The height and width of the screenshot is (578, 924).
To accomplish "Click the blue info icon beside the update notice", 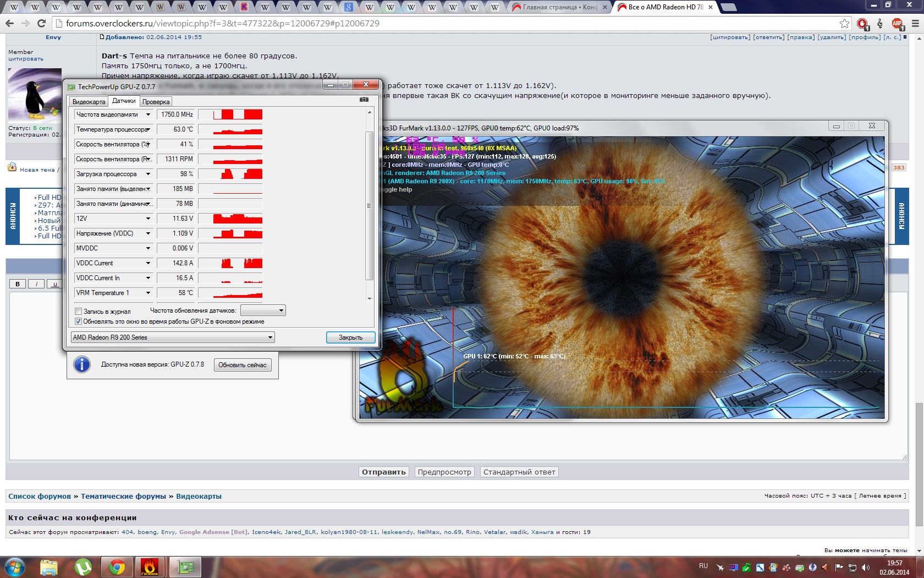I will click(82, 364).
